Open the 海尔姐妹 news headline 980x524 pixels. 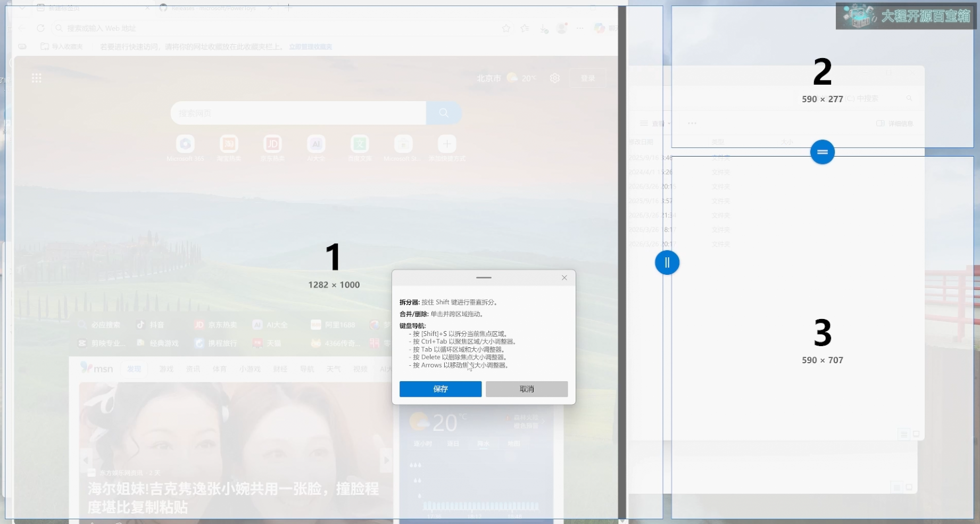[233, 497]
